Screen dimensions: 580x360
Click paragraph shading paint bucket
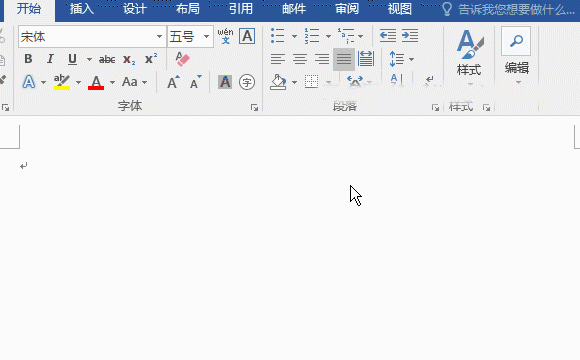pos(278,82)
